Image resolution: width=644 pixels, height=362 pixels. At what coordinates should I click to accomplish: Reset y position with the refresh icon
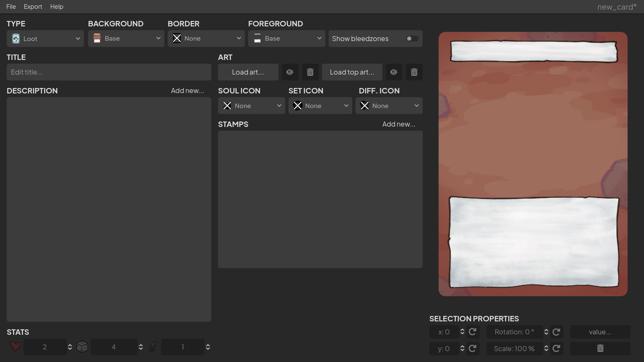pyautogui.click(x=473, y=349)
